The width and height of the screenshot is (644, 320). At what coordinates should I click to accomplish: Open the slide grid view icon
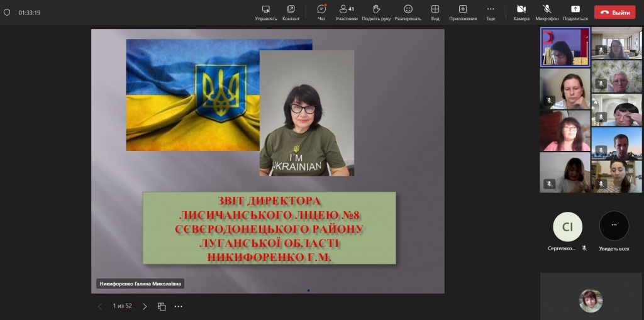(162, 306)
